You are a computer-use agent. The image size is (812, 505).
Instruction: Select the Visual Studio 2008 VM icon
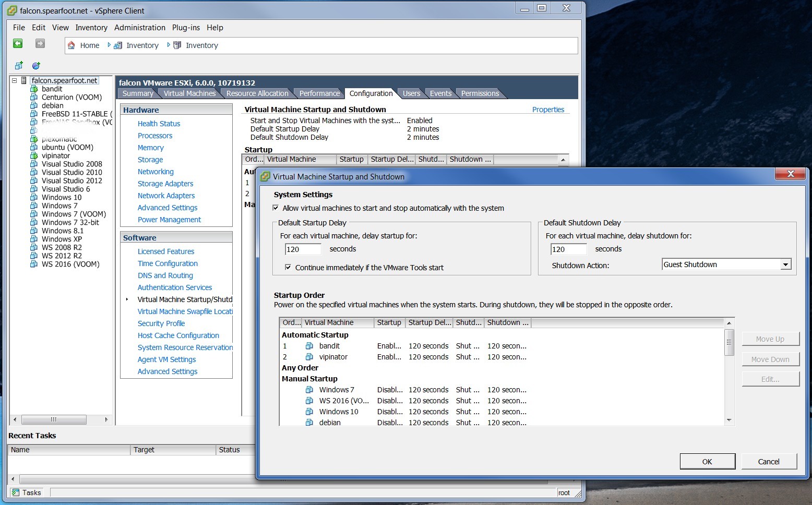point(34,164)
